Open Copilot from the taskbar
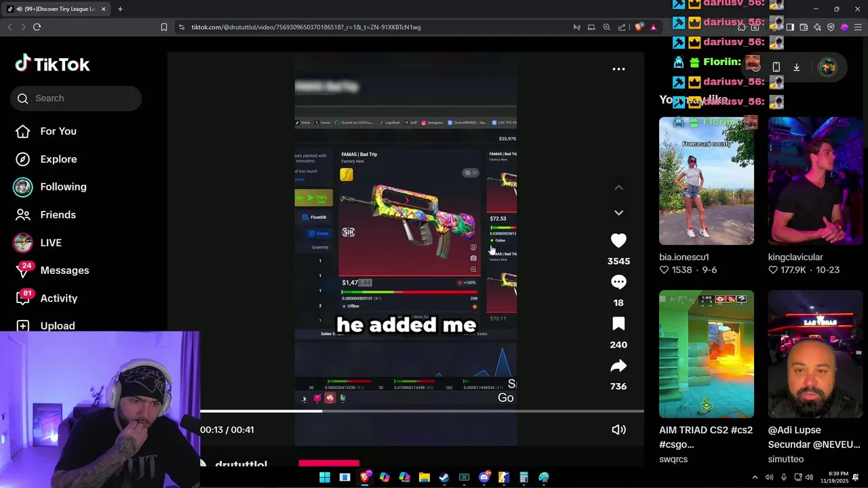This screenshot has width=868, height=488. coord(384,477)
